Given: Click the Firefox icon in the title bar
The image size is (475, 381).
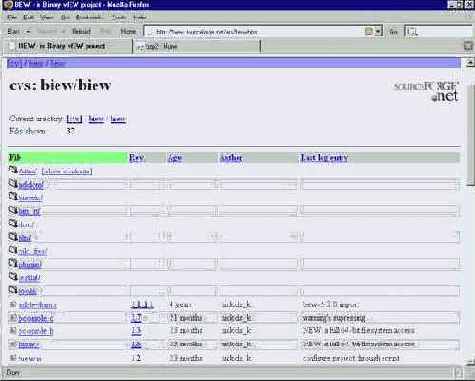Looking at the screenshot, I should [x=7, y=4].
